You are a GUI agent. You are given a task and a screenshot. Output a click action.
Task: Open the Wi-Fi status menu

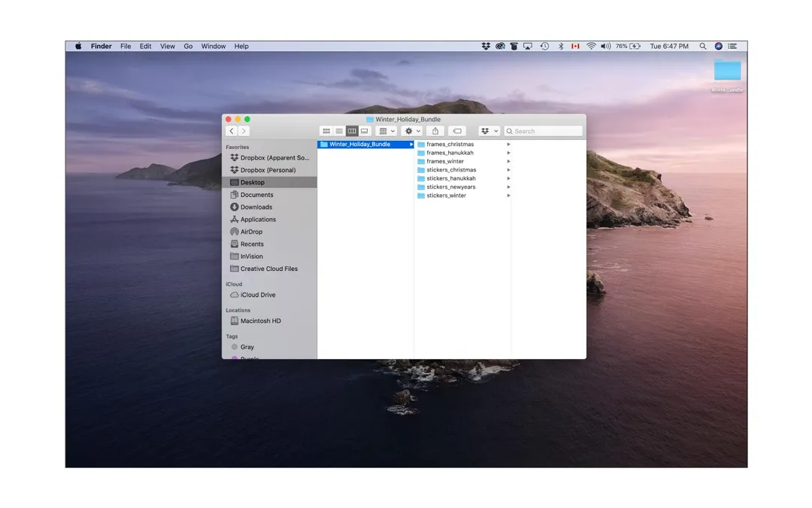click(x=591, y=46)
